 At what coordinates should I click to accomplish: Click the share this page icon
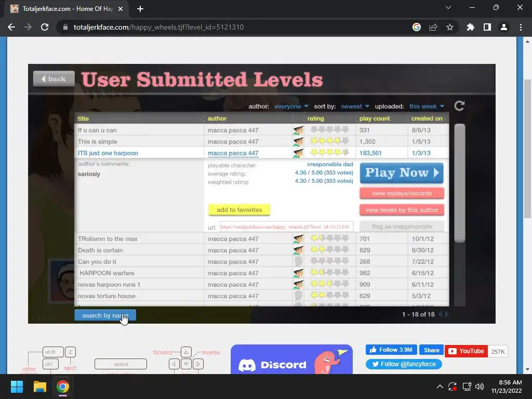click(433, 27)
